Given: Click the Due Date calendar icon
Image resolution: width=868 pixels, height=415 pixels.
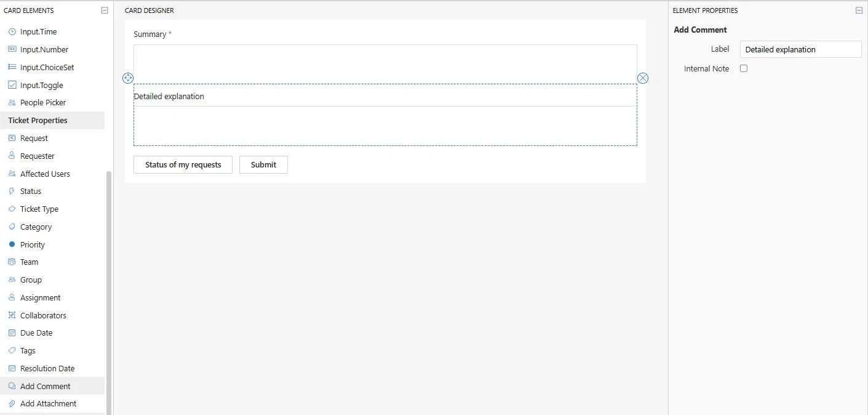Looking at the screenshot, I should pos(12,332).
